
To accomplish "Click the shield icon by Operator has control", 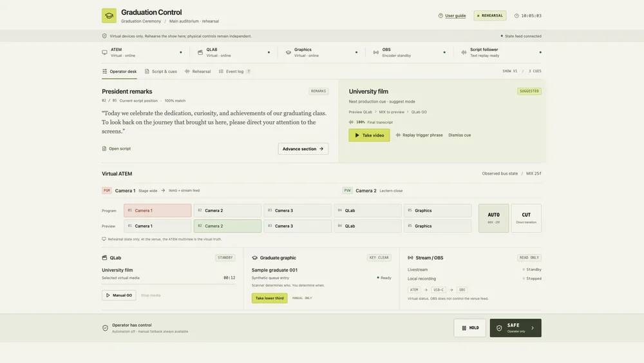I will pyautogui.click(x=105, y=328).
